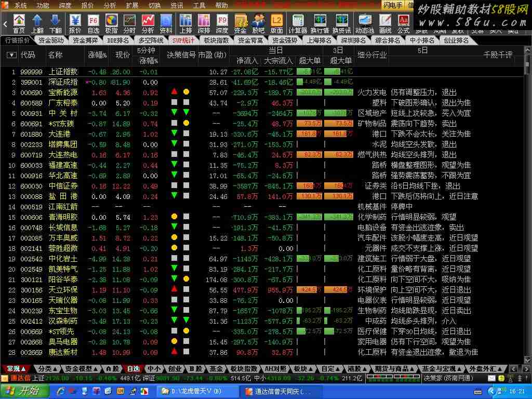Expand the 基金与宏观 bottom tab menu
The width and height of the screenshot is (532, 399).
point(441,368)
